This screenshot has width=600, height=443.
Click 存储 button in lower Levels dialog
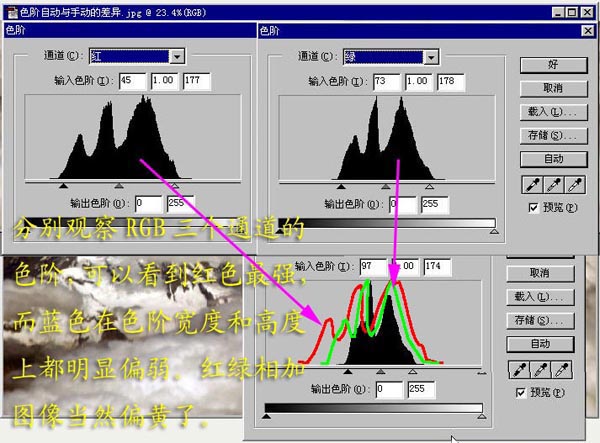point(540,320)
